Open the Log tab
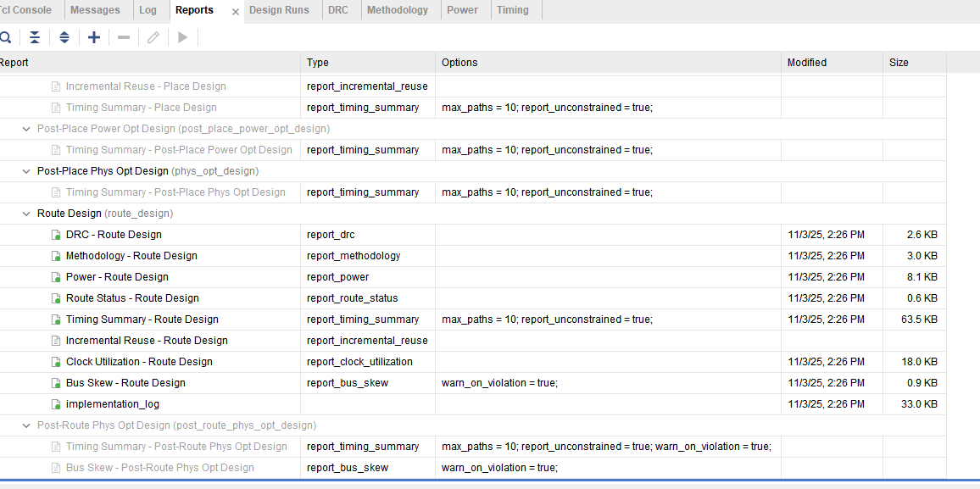The width and height of the screenshot is (980, 489). tap(148, 10)
